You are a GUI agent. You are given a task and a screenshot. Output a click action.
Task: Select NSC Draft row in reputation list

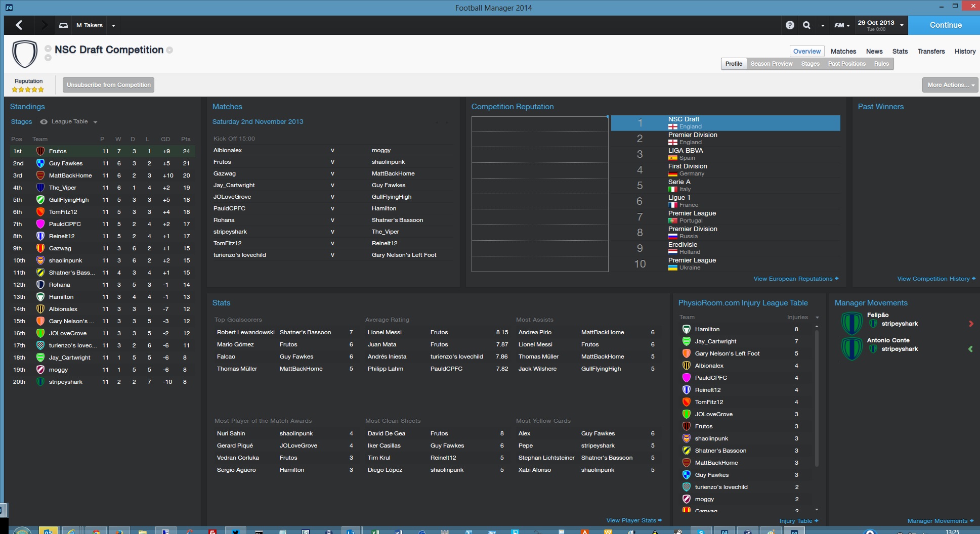coord(726,123)
